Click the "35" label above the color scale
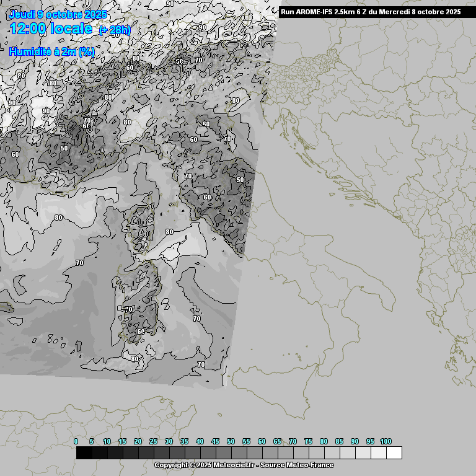Viewport: 476px width, 476px height. pyautogui.click(x=184, y=441)
